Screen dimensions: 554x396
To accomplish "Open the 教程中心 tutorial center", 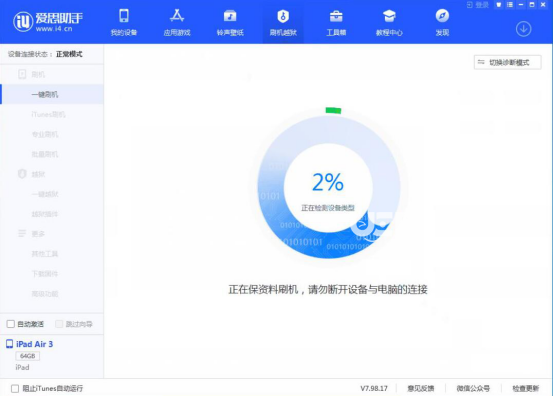I will point(389,23).
